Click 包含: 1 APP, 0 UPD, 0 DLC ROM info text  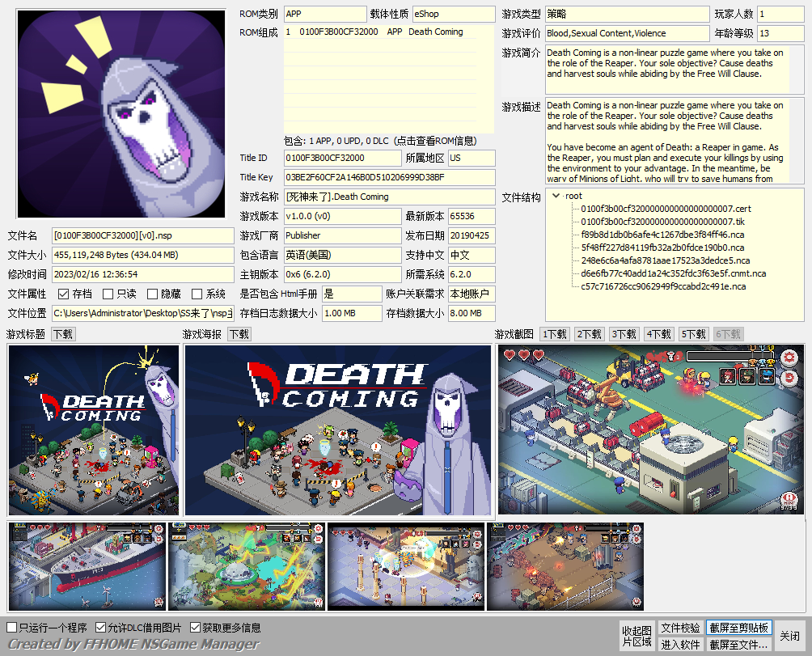tap(380, 141)
